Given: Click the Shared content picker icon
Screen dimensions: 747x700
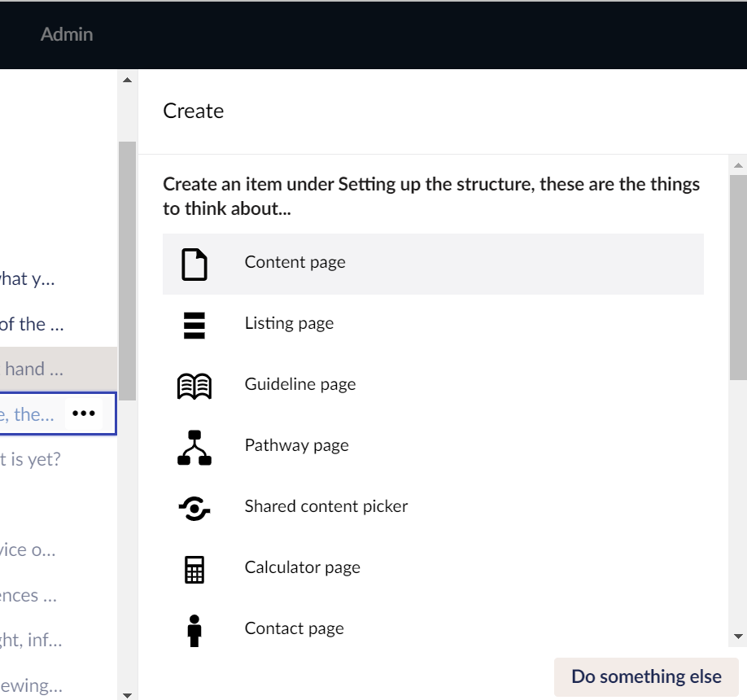Looking at the screenshot, I should point(194,509).
